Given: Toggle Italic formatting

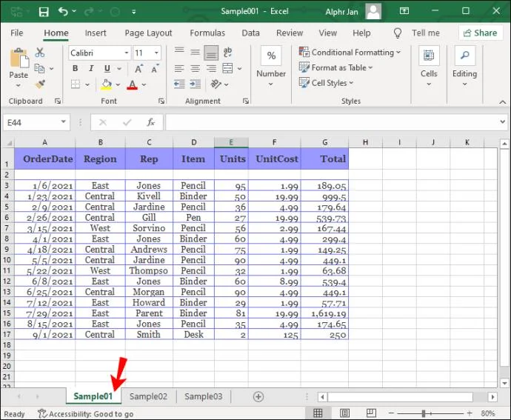Looking at the screenshot, I should coord(91,68).
